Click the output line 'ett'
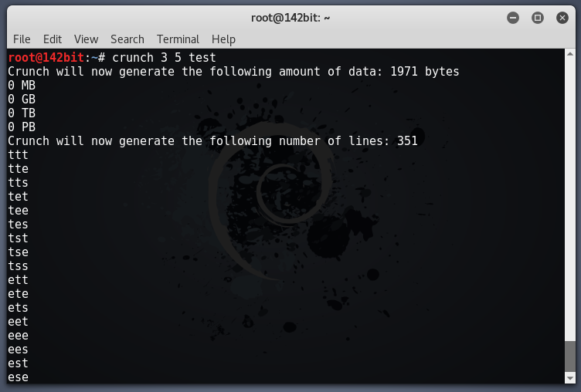This screenshot has height=392, width=581. [19, 280]
